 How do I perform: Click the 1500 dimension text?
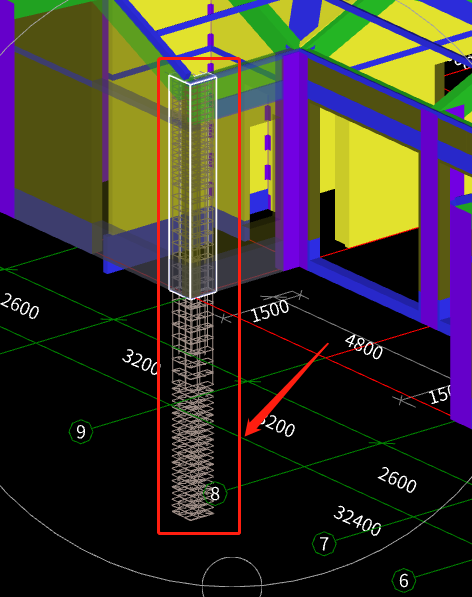(270, 311)
